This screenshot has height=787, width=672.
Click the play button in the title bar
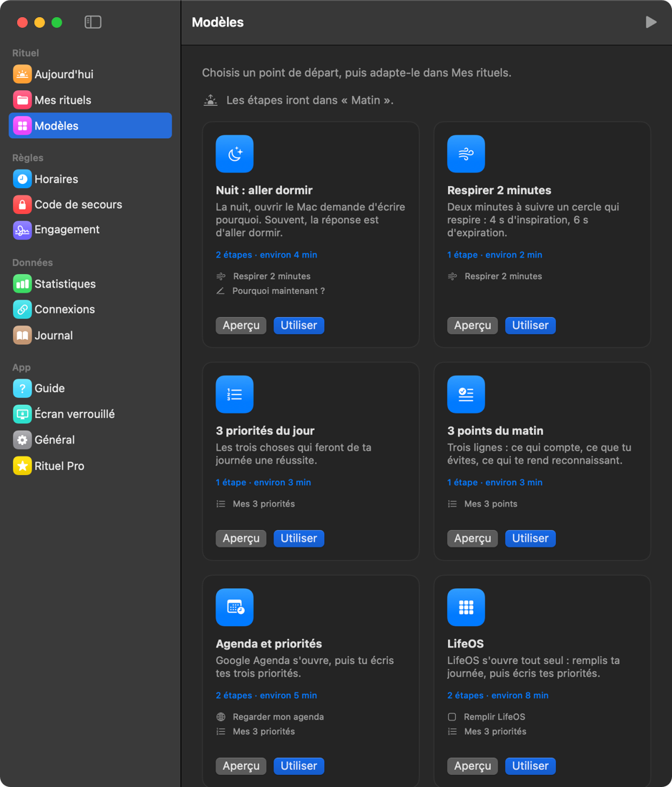pyautogui.click(x=651, y=22)
